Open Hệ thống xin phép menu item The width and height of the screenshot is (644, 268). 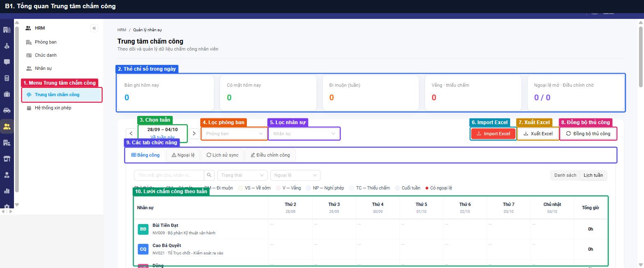(61, 108)
